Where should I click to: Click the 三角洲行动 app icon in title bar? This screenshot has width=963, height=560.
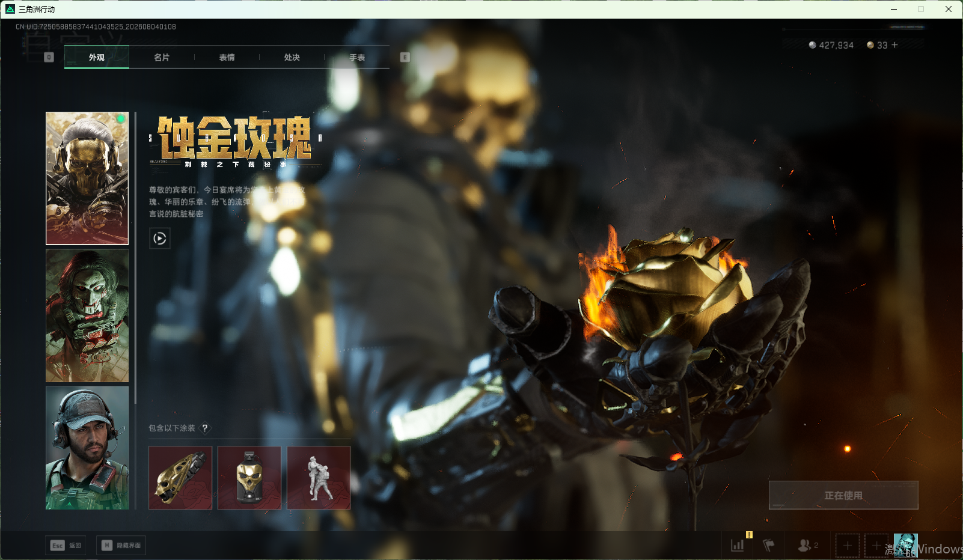point(10,9)
